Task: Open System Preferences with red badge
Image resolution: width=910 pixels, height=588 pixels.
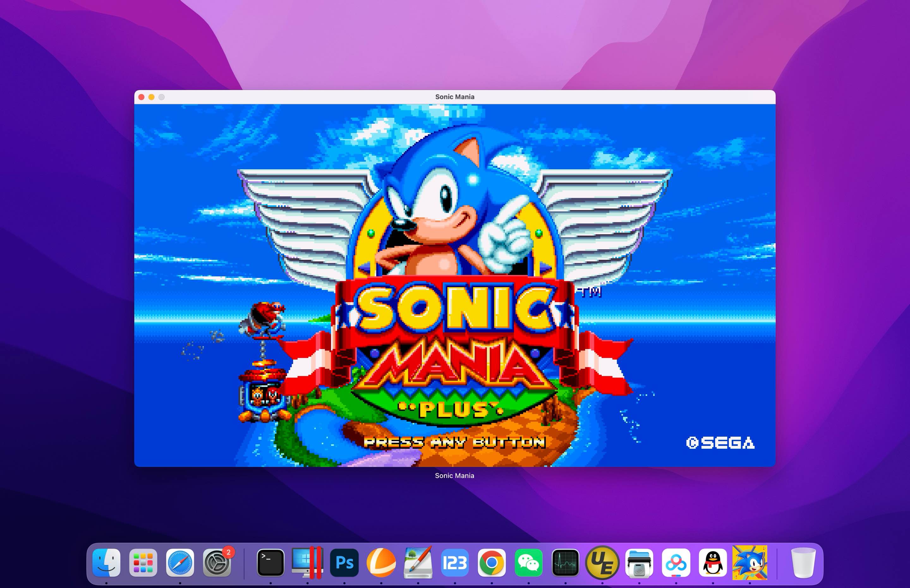Action: (217, 562)
